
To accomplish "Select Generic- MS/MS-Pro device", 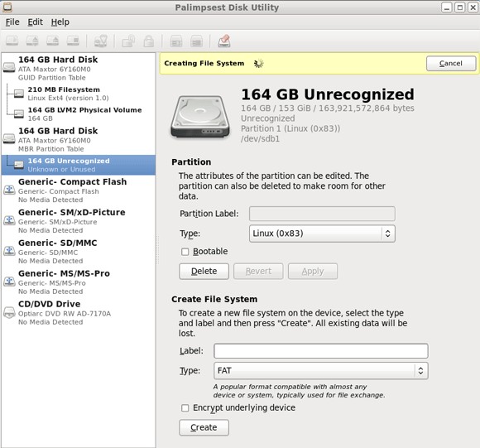I will pos(79,282).
